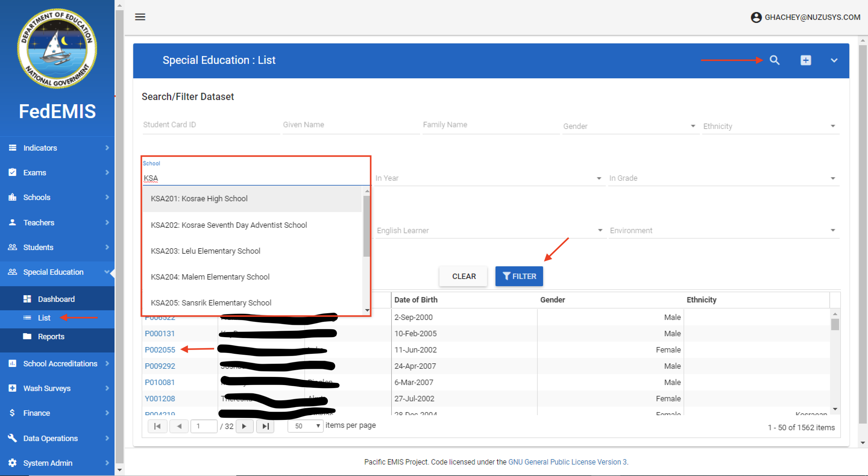The height and width of the screenshot is (476, 868).
Task: Collapse the header chevron down arrow
Action: [x=834, y=60]
